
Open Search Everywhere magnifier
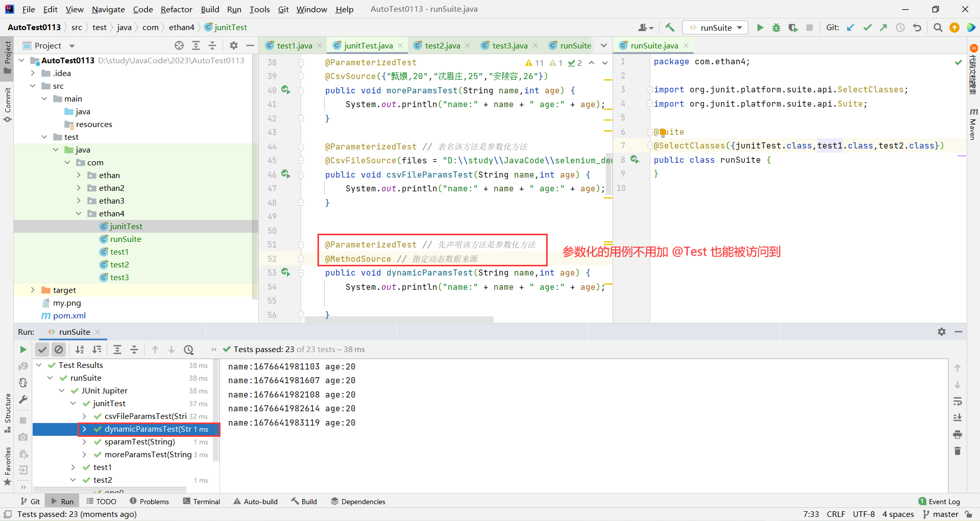coord(938,28)
